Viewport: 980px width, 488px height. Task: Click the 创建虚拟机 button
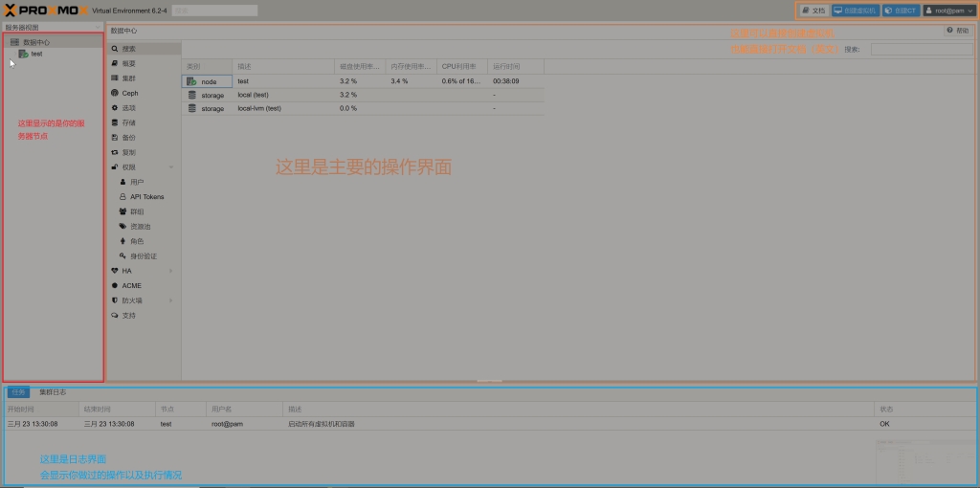pos(854,11)
